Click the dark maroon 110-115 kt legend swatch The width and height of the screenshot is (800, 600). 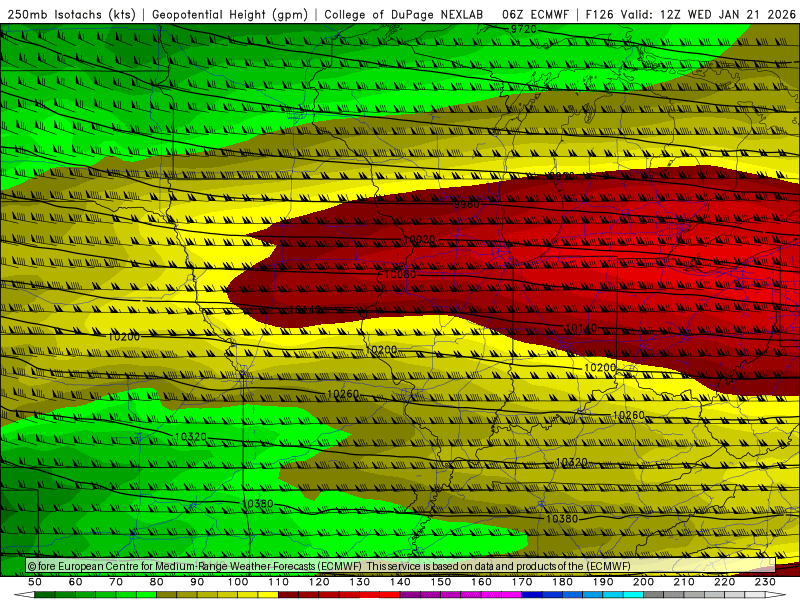pyautogui.click(x=288, y=595)
